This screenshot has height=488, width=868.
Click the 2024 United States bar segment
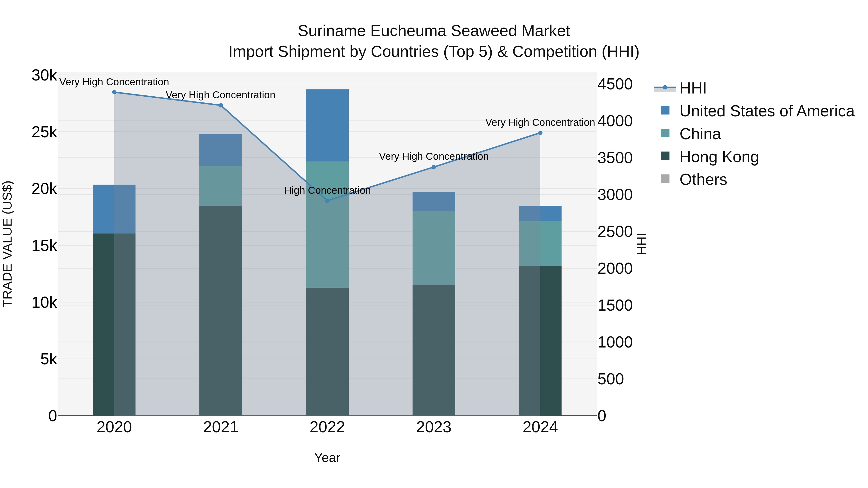tap(540, 214)
